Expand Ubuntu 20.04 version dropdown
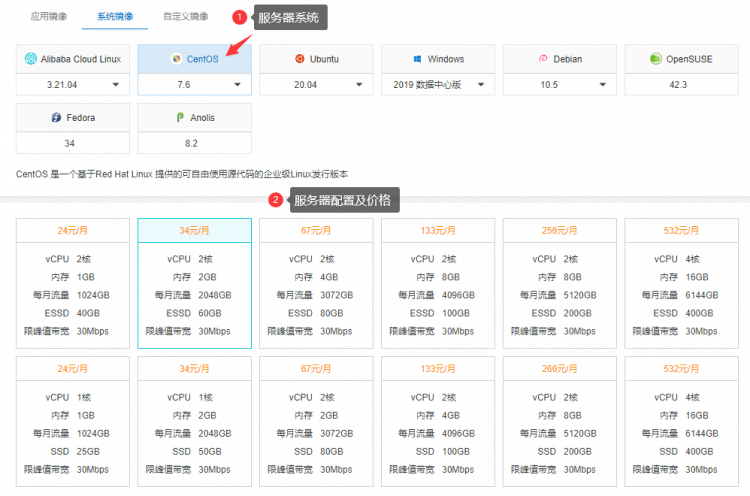 (360, 85)
